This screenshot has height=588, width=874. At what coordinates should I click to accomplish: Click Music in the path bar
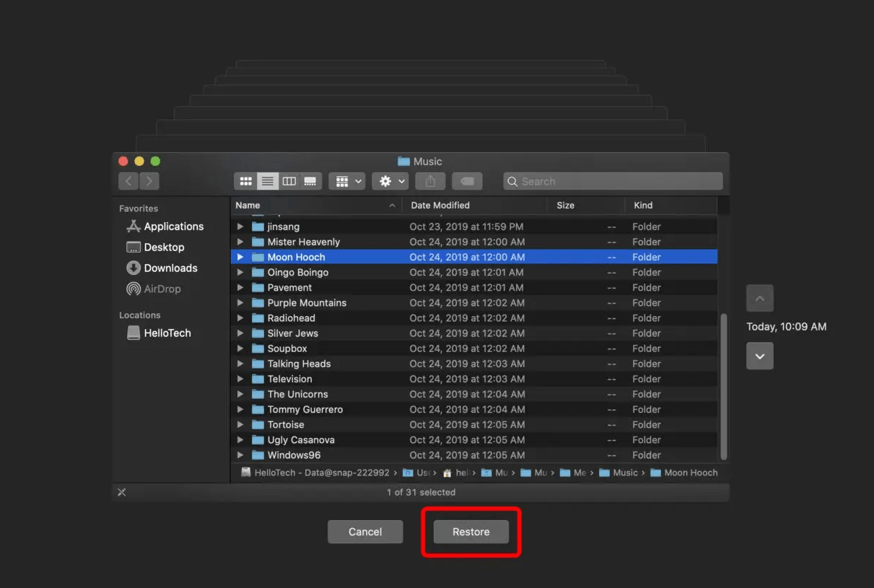pyautogui.click(x=619, y=473)
